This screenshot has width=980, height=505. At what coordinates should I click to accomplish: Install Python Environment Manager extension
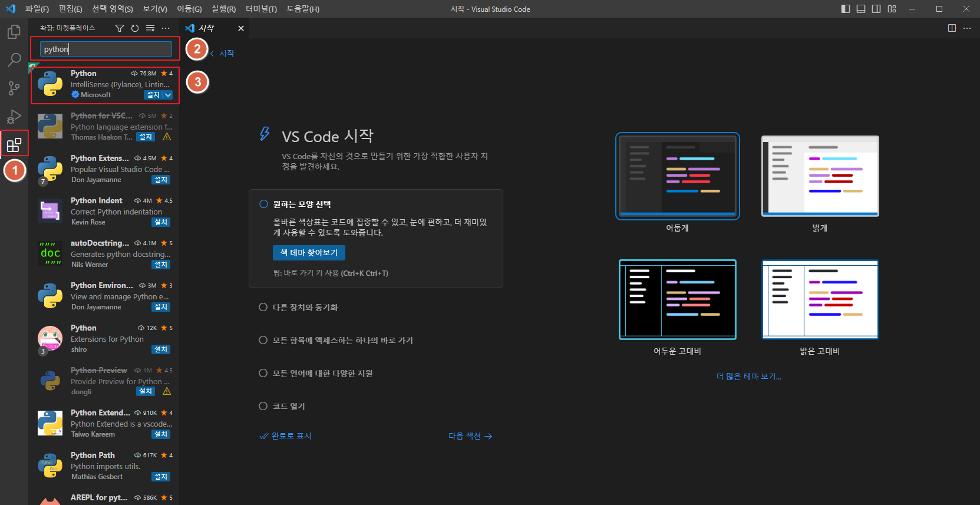coord(161,307)
